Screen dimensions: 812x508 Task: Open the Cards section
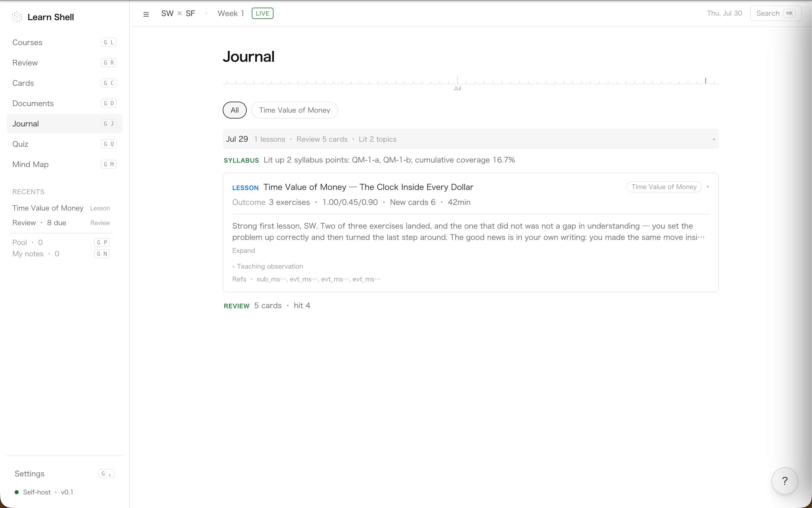click(64, 83)
